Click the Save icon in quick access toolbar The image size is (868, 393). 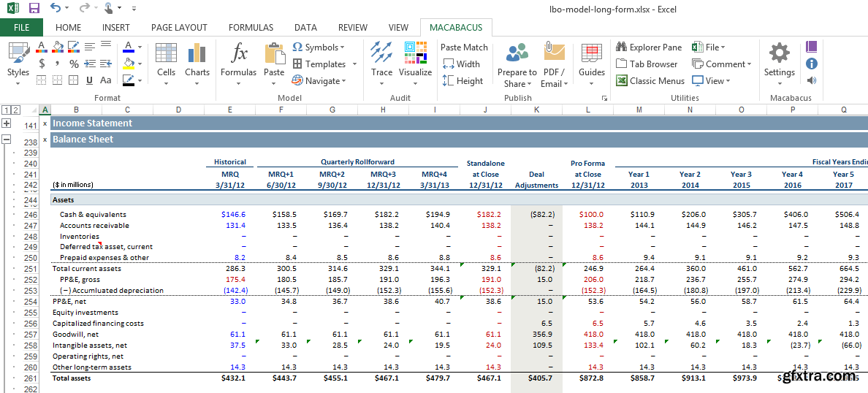click(34, 9)
